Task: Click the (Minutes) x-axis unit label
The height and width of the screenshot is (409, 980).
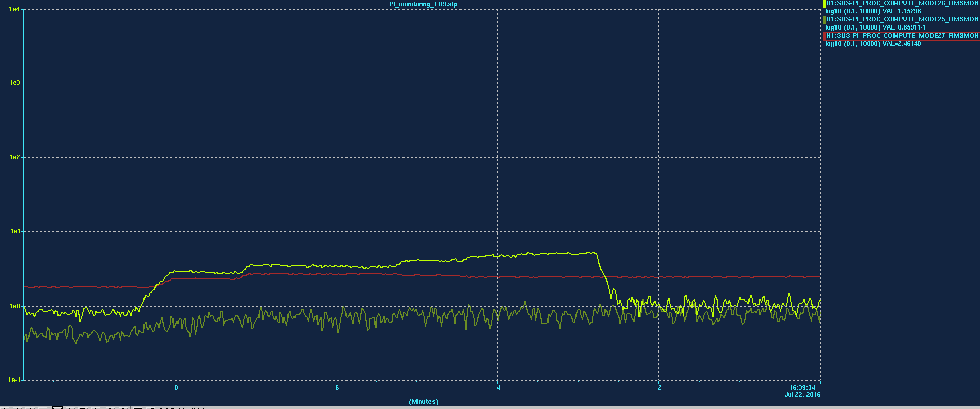Action: click(x=423, y=402)
